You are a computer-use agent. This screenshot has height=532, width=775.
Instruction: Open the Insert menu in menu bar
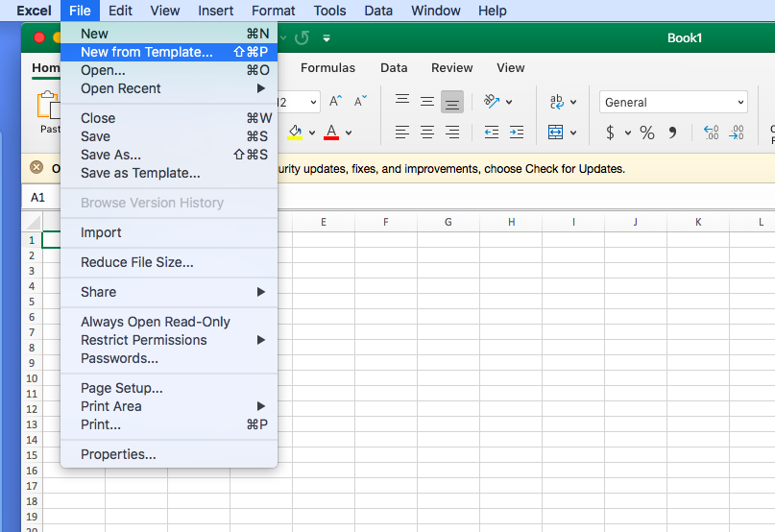coord(215,11)
